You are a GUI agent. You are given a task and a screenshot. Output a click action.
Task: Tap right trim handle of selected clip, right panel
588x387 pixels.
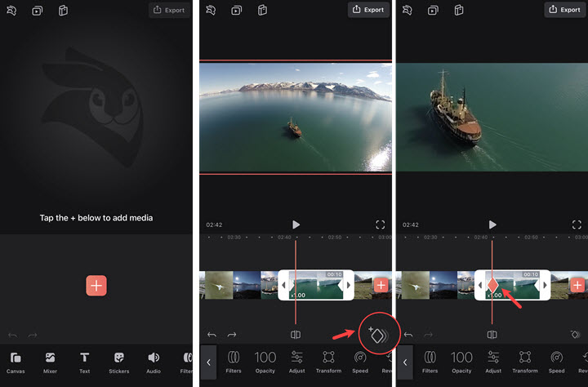pyautogui.click(x=545, y=285)
